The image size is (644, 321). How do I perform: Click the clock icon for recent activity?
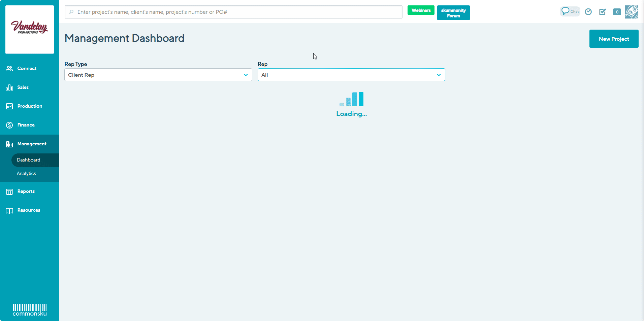click(588, 12)
